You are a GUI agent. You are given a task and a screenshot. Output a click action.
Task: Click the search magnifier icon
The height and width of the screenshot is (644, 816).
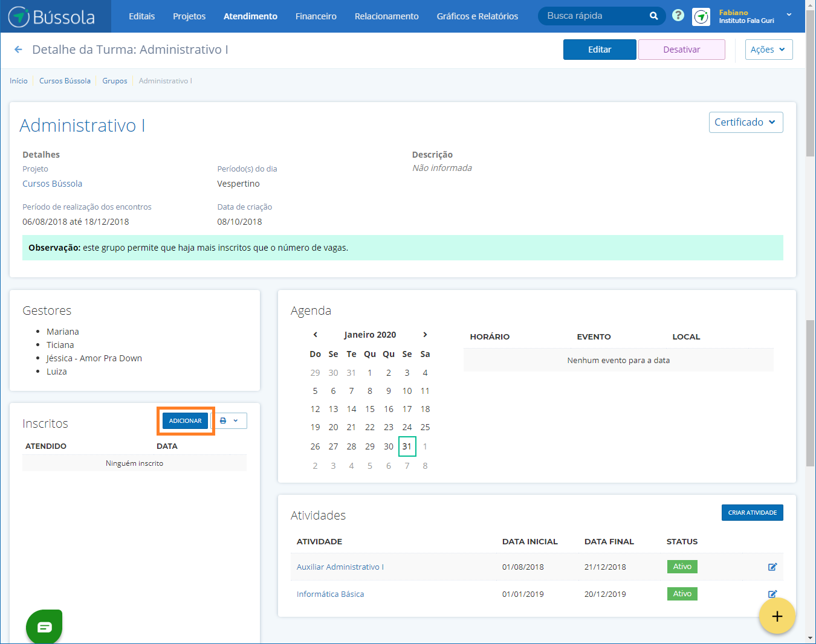pos(653,16)
